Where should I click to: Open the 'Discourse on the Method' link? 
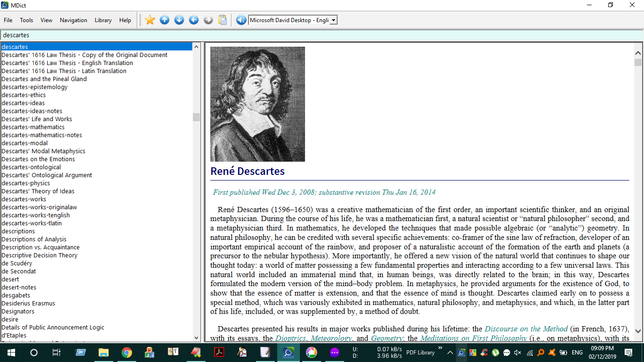(526, 329)
